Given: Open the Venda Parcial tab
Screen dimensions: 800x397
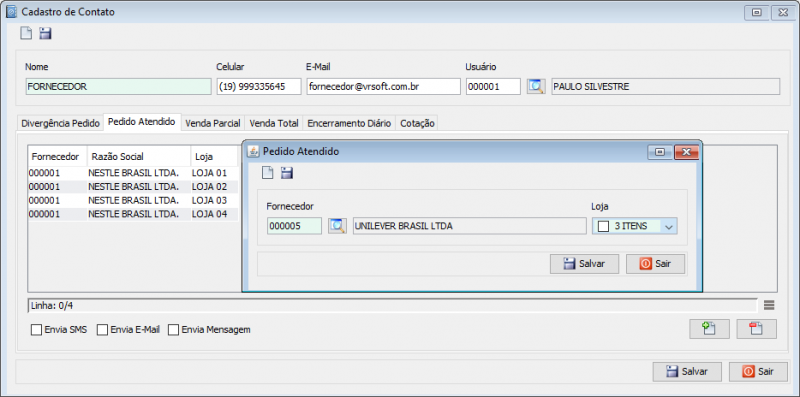Looking at the screenshot, I should [x=213, y=123].
